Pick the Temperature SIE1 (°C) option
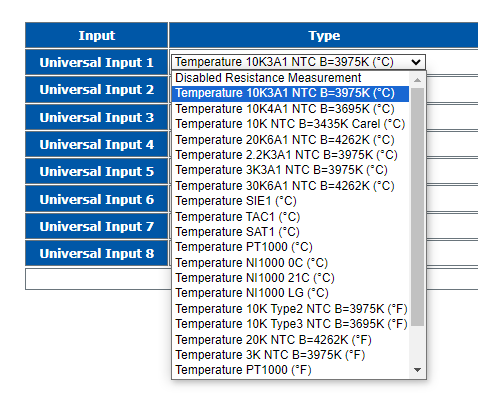 coord(290,201)
